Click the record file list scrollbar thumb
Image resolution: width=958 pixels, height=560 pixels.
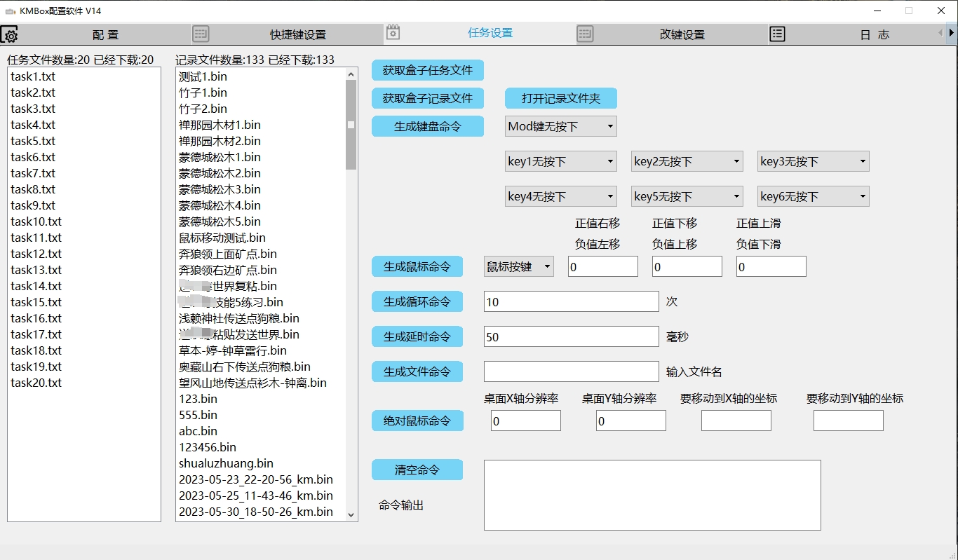pos(351,125)
